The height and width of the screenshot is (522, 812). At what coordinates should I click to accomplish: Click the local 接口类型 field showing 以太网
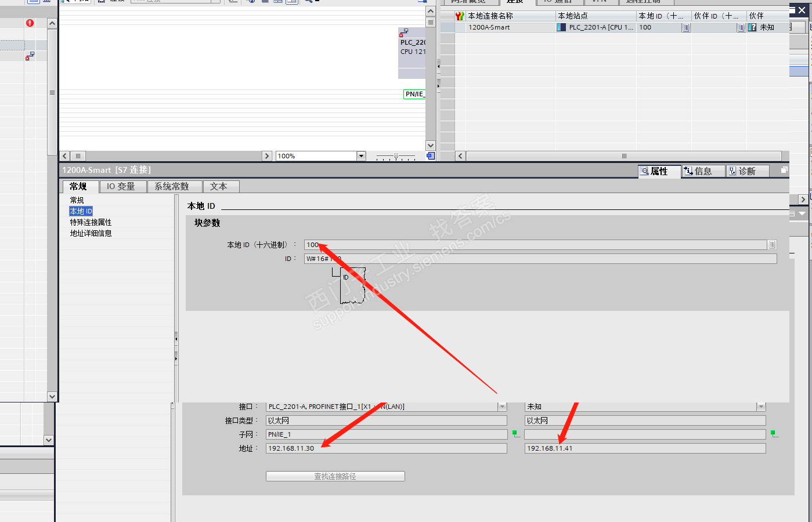[x=387, y=420]
